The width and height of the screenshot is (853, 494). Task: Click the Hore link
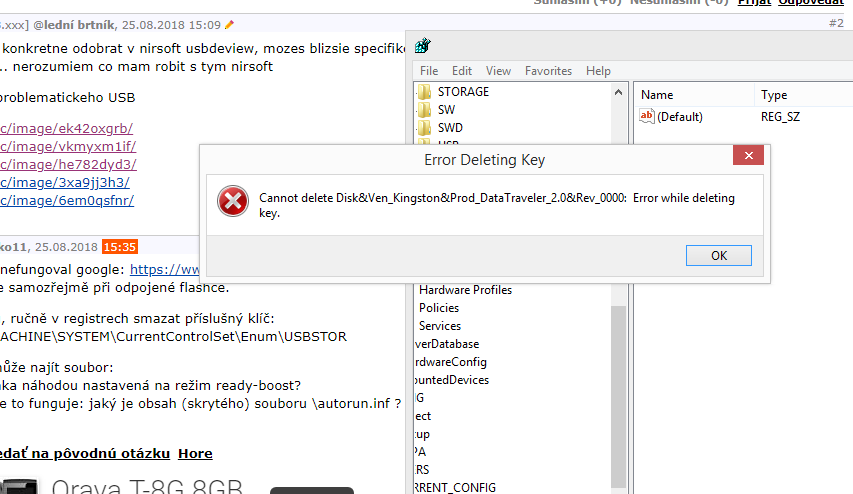click(195, 453)
